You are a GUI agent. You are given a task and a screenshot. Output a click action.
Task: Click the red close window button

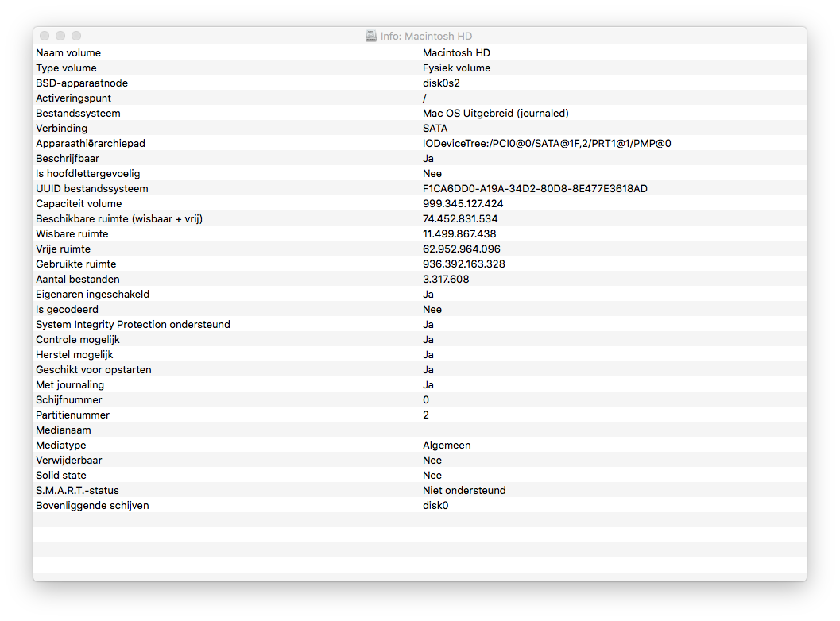(x=45, y=36)
